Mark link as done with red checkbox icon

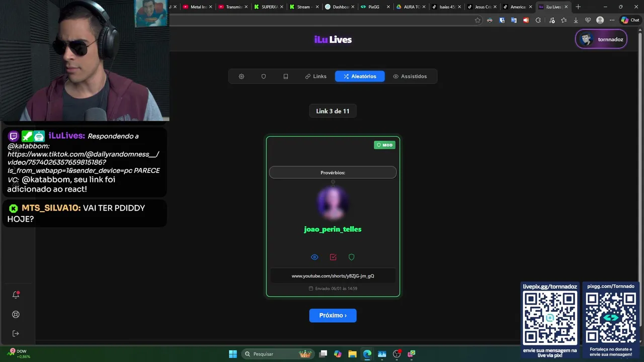333,257
